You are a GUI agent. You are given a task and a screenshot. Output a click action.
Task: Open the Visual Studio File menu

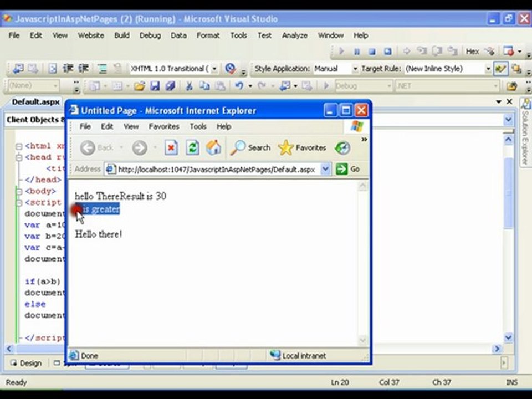[14, 35]
